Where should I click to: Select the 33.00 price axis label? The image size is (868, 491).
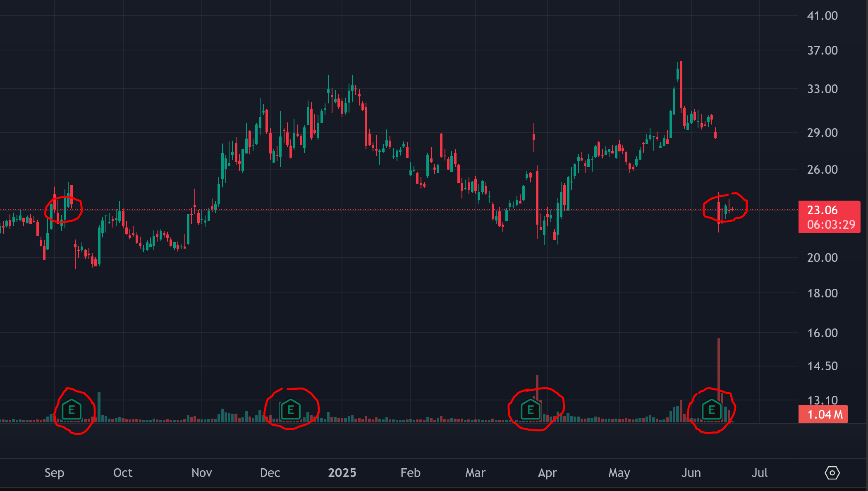(x=823, y=89)
